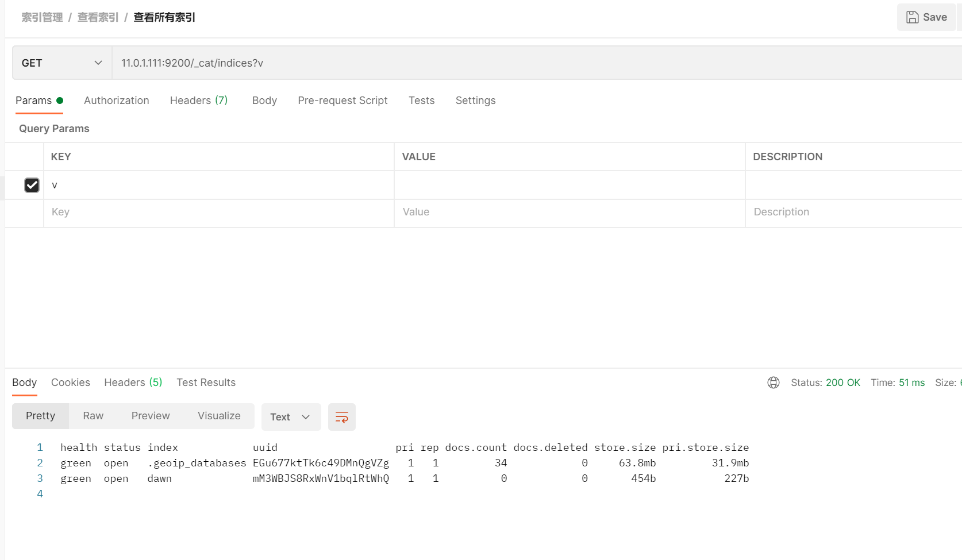Switch to the Params tab
The image size is (962, 560).
pos(39,101)
